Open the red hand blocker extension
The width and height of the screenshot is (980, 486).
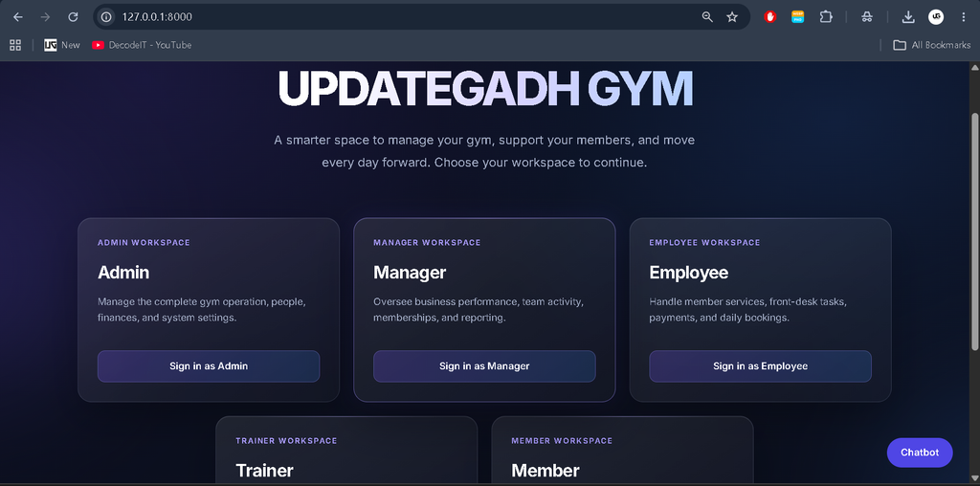coord(770,17)
